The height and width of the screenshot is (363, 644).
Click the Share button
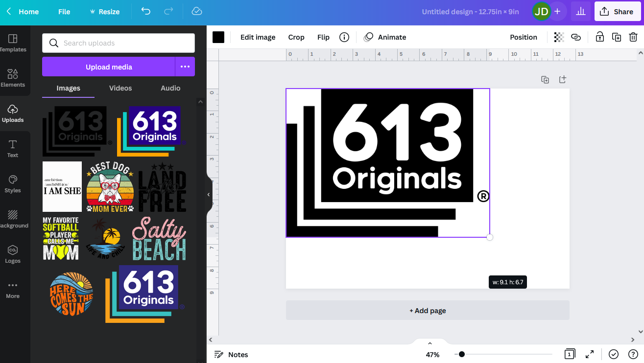pos(617,11)
